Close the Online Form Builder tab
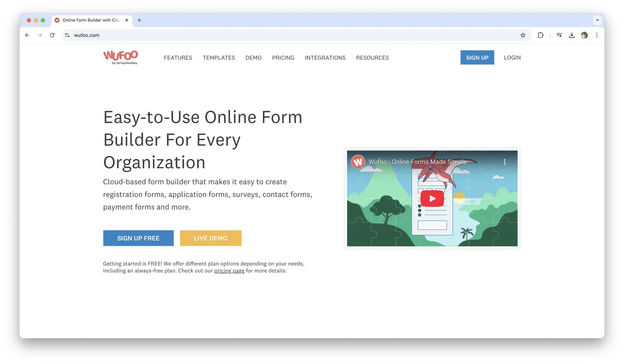The width and height of the screenshot is (624, 364). click(x=127, y=20)
